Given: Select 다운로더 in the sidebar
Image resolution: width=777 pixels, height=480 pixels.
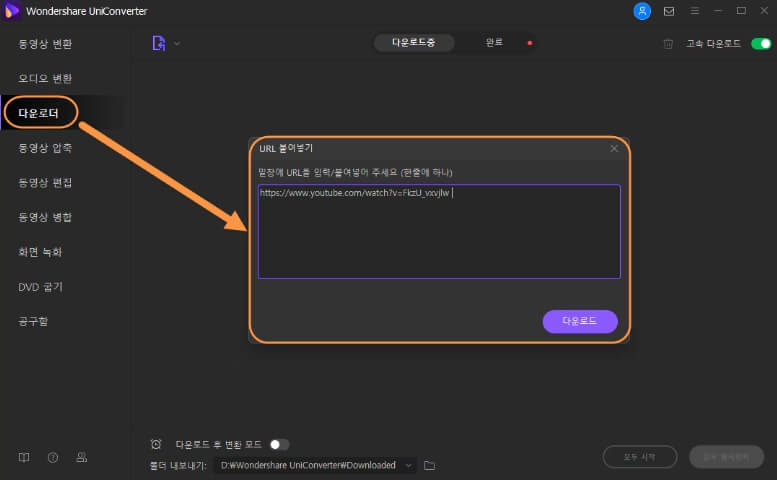Looking at the screenshot, I should tap(39, 113).
